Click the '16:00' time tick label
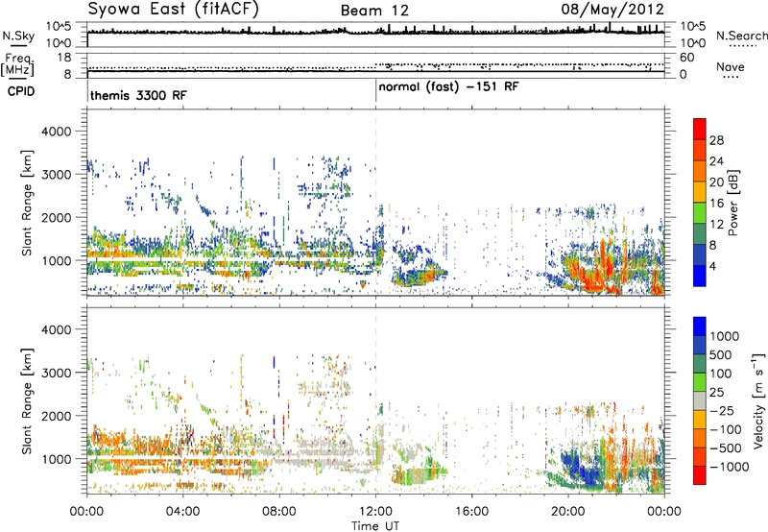Screen dimensions: 768x532 tap(471, 512)
